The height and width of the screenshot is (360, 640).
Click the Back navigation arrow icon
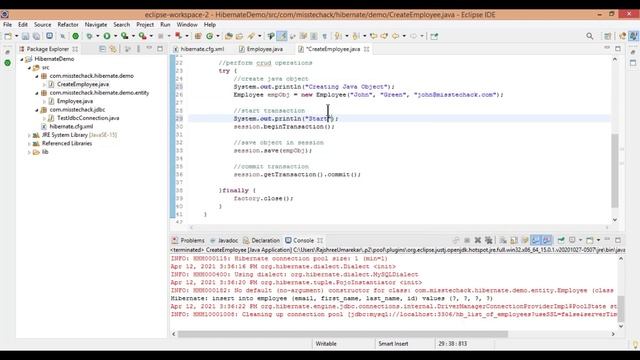(x=396, y=36)
